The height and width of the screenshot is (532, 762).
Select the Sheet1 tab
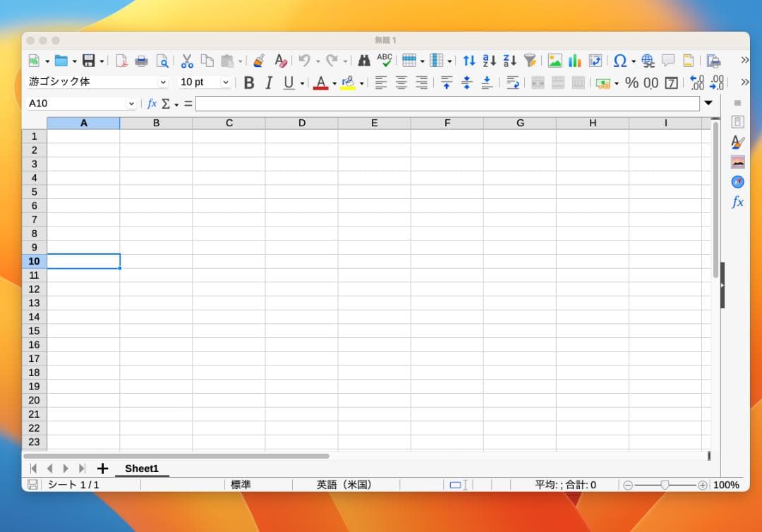point(142,468)
